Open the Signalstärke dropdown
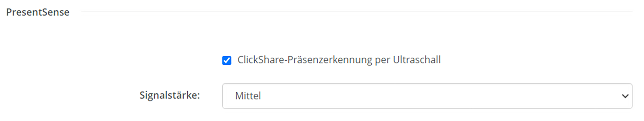 pyautogui.click(x=427, y=96)
